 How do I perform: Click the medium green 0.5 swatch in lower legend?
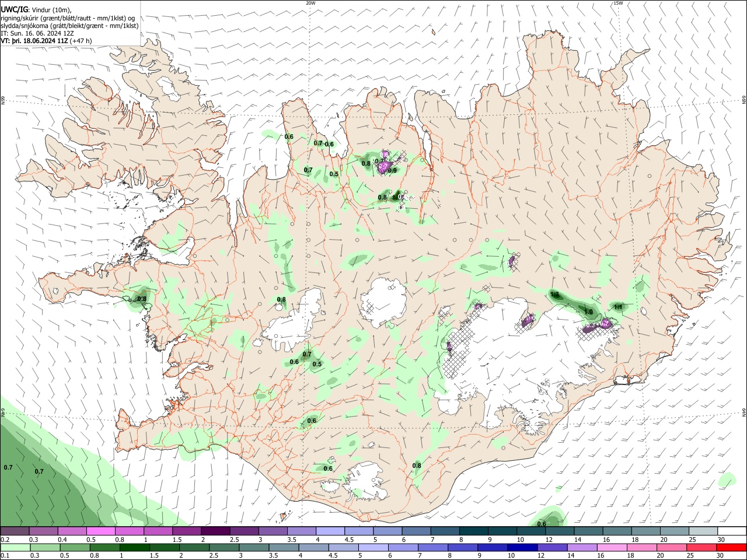75,547
